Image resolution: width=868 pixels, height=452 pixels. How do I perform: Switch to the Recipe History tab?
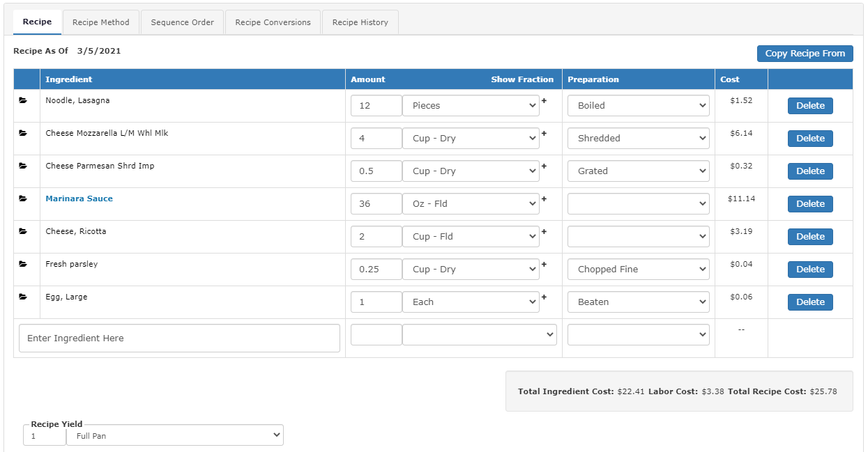[x=360, y=22]
